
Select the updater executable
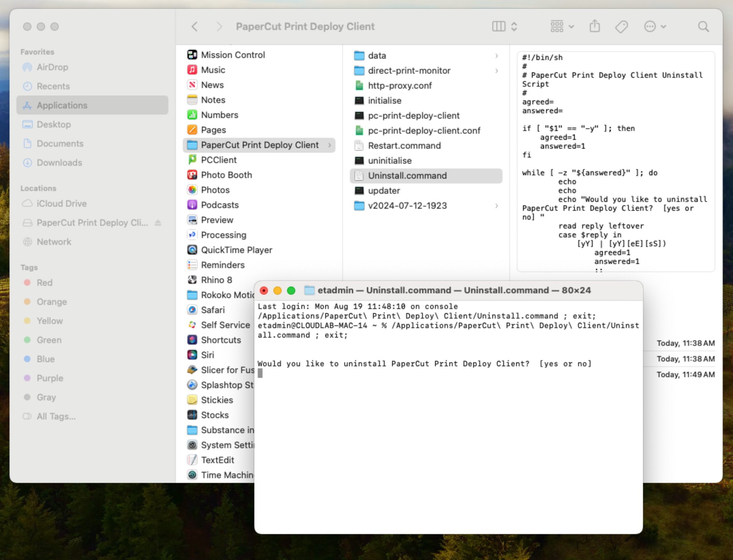pyautogui.click(x=426, y=191)
